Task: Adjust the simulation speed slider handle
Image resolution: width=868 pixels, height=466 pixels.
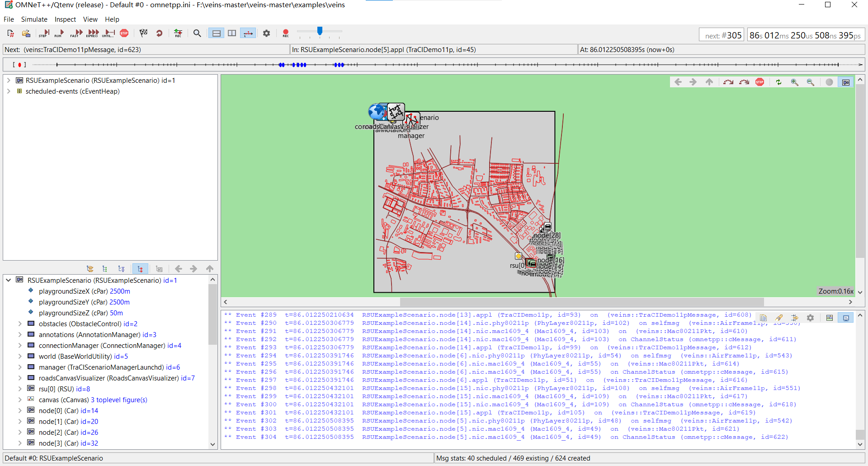Action: point(320,31)
